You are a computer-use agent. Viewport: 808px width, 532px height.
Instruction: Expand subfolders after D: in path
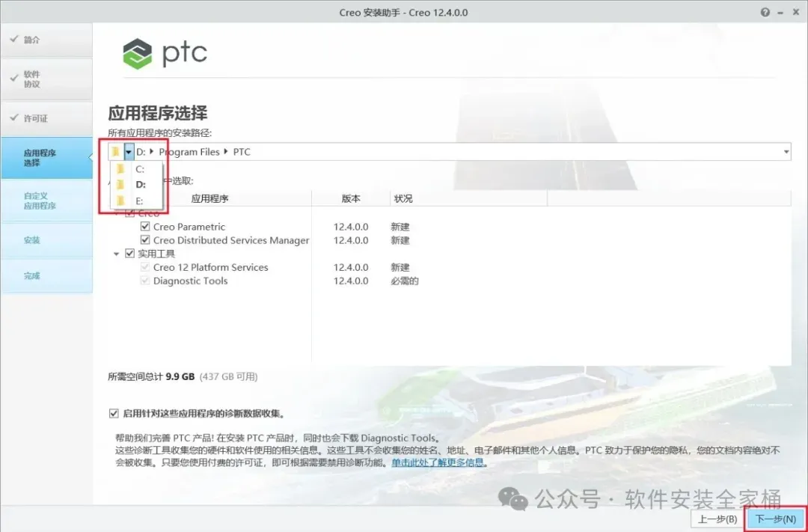151,152
